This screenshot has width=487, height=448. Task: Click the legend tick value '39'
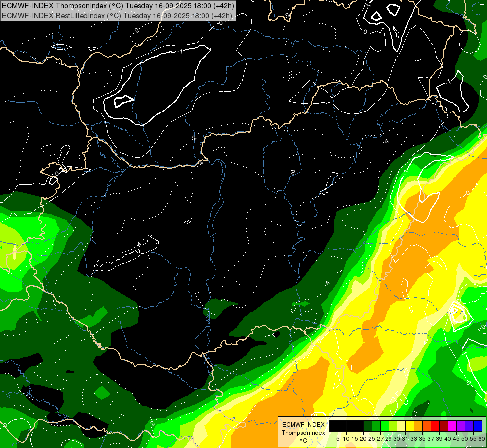(x=439, y=439)
